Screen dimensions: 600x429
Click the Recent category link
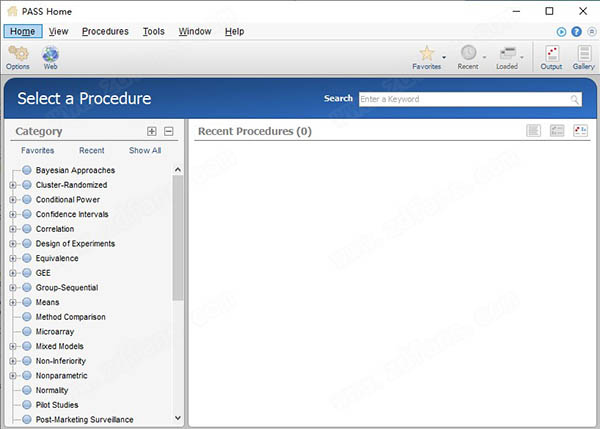pyautogui.click(x=91, y=150)
